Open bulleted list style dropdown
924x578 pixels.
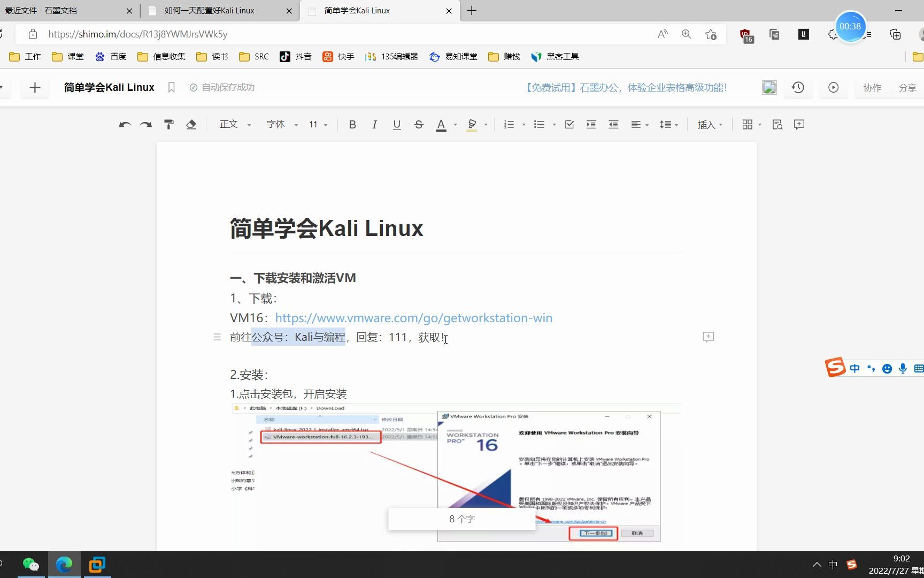pyautogui.click(x=554, y=125)
